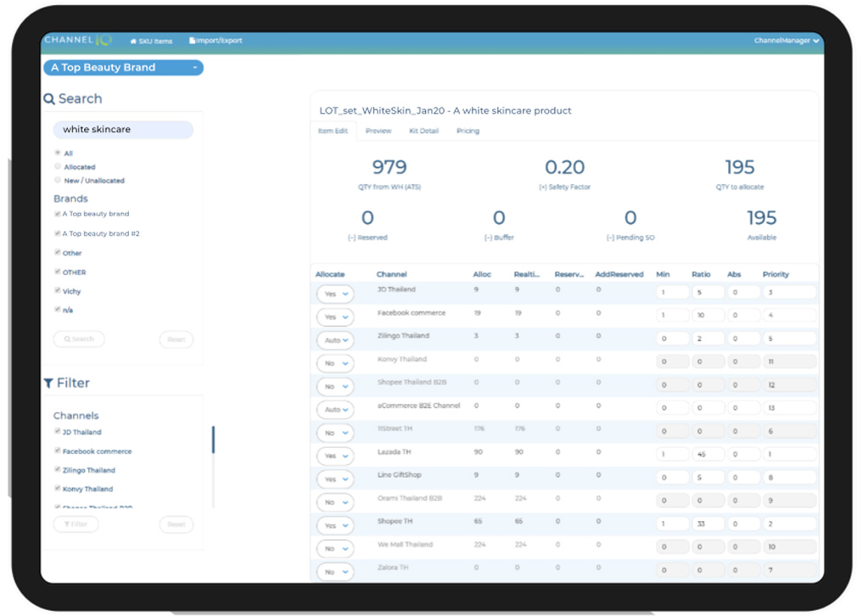
Task: Switch to the Kit Detail tab
Action: pyautogui.click(x=424, y=131)
